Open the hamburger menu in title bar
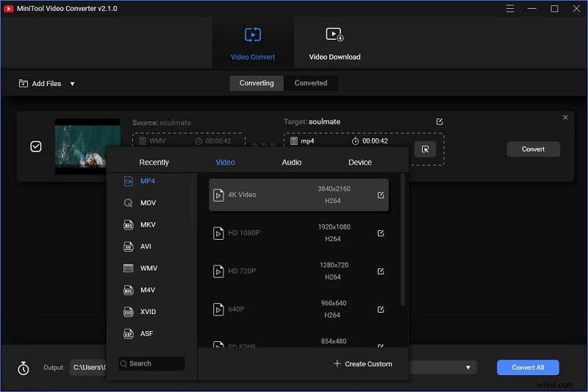This screenshot has height=392, width=588. (x=510, y=8)
